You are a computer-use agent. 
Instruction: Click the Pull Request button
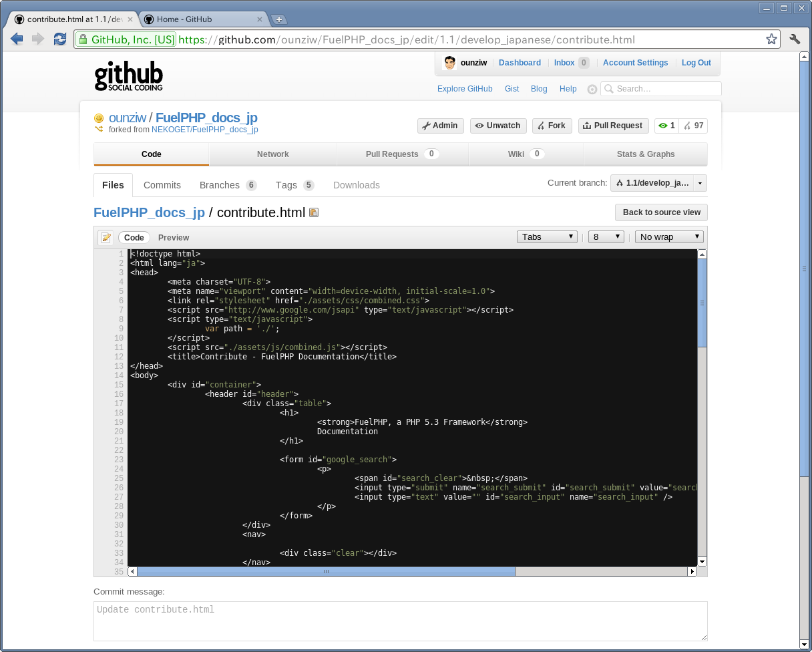pyautogui.click(x=613, y=126)
